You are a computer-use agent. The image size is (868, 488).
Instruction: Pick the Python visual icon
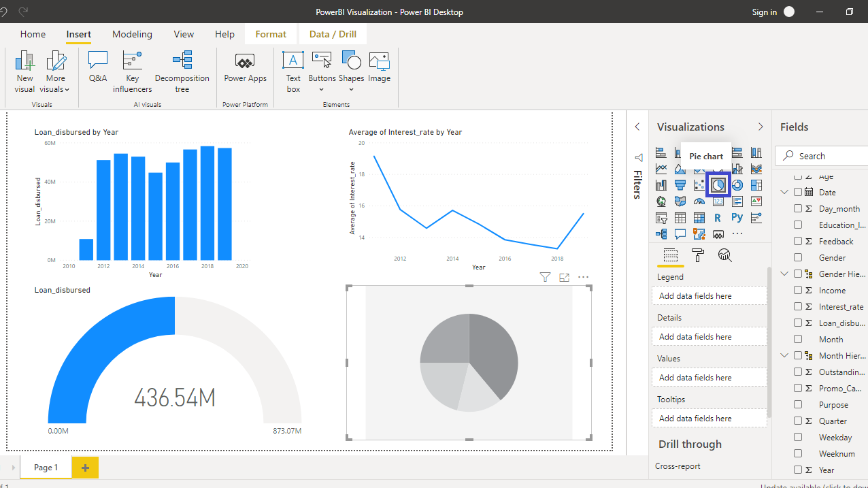pos(737,217)
